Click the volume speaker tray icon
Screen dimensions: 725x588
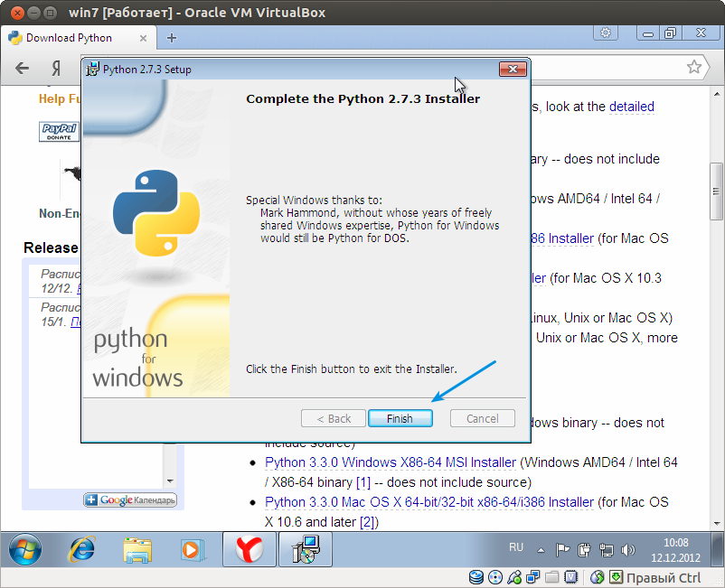click(628, 550)
